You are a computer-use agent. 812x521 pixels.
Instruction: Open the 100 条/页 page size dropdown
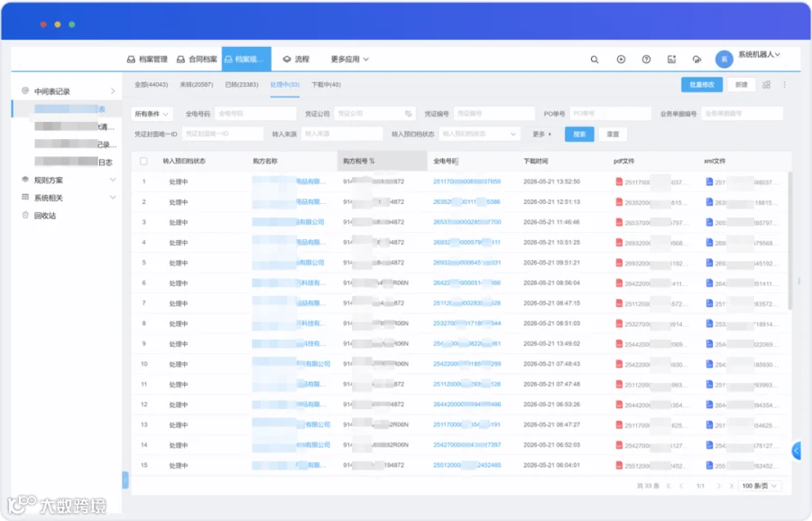[x=759, y=486]
